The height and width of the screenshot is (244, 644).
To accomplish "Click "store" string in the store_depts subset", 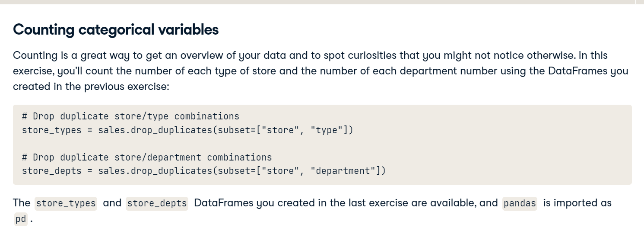I will pyautogui.click(x=280, y=170).
